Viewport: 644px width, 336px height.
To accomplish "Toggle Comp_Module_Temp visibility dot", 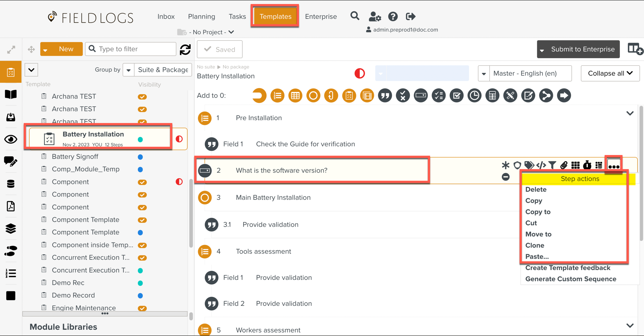I will [140, 169].
